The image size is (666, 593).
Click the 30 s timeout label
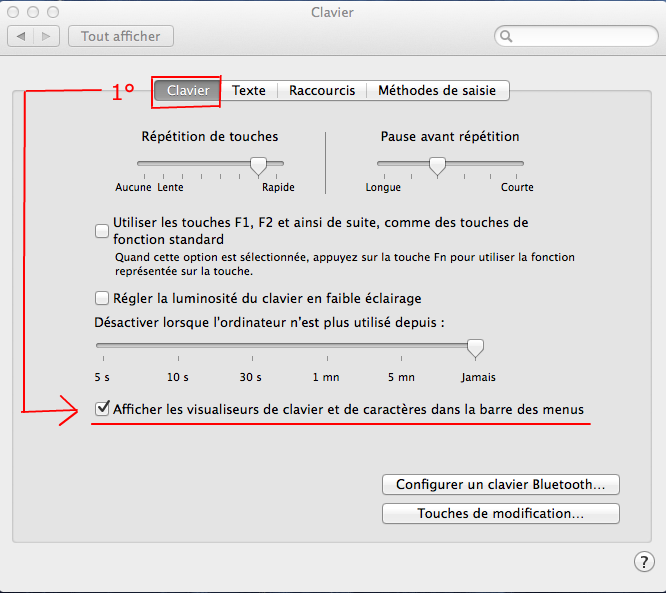click(x=251, y=377)
